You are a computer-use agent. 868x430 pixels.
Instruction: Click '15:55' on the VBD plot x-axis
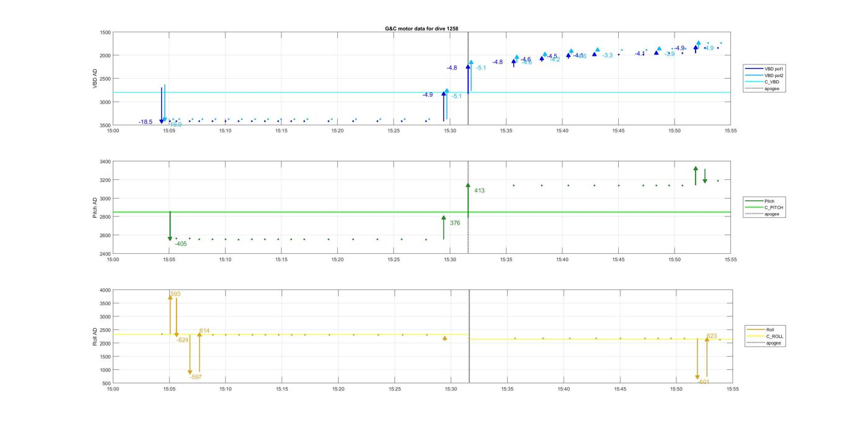pyautogui.click(x=730, y=131)
